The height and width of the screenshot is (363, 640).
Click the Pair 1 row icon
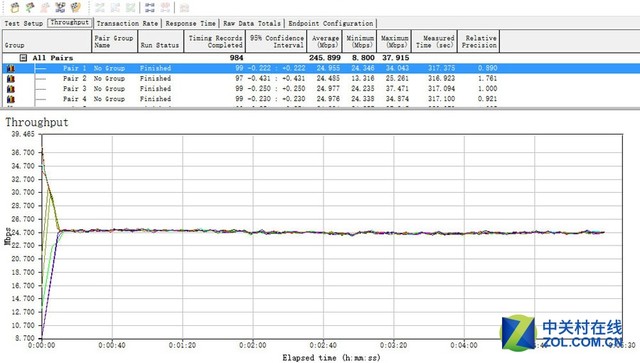(11, 68)
